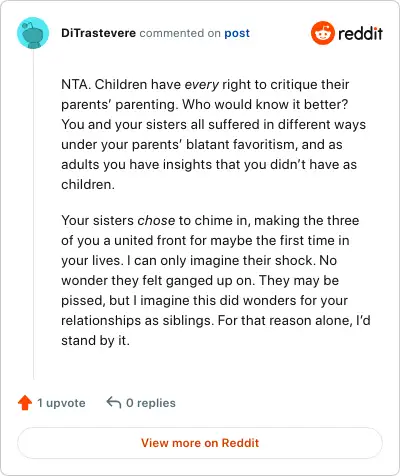Open the "0 replies" label
The height and width of the screenshot is (476, 400).
[151, 403]
